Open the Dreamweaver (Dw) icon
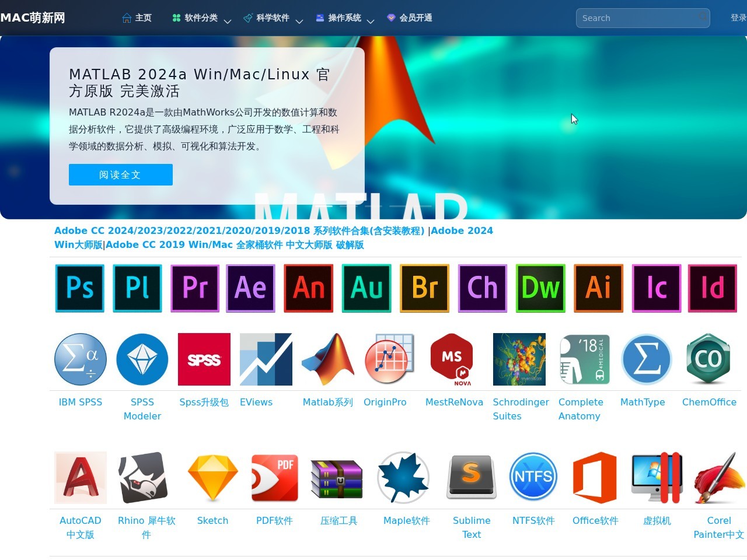The width and height of the screenshot is (747, 560). 540,288
